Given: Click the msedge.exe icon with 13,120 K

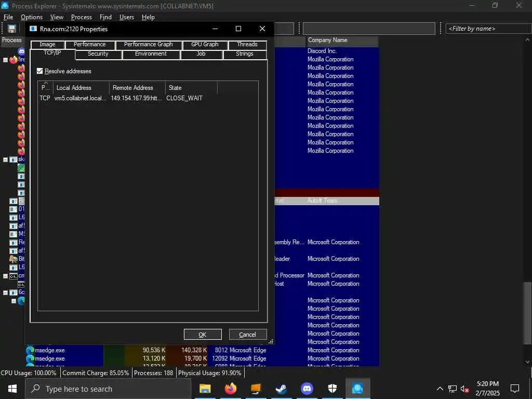Looking at the screenshot, I should point(30,358).
